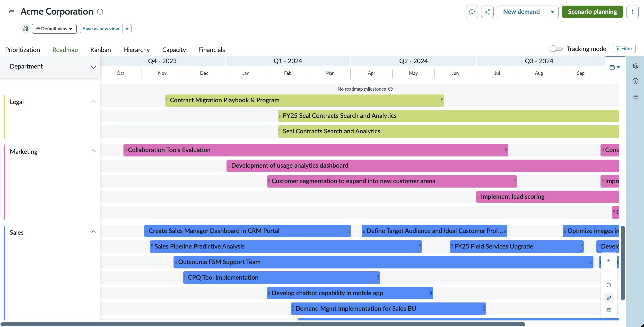Click the info icon next to Acme Corporation

pyautogui.click(x=100, y=12)
